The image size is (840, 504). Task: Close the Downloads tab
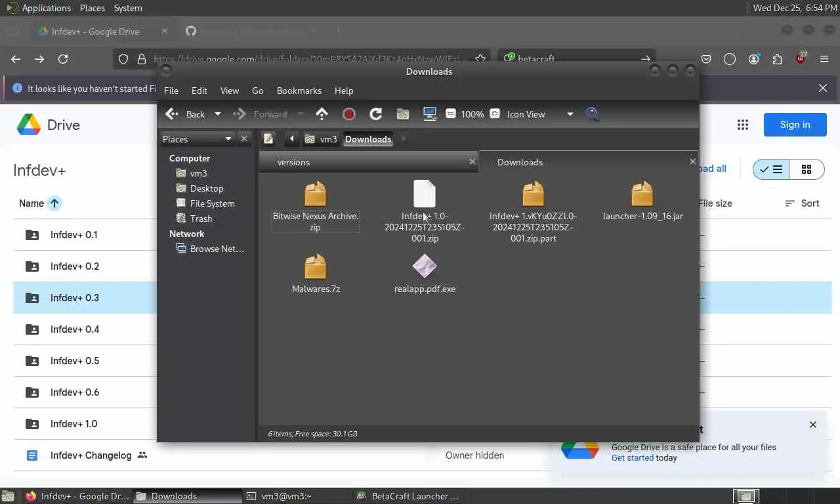(692, 161)
